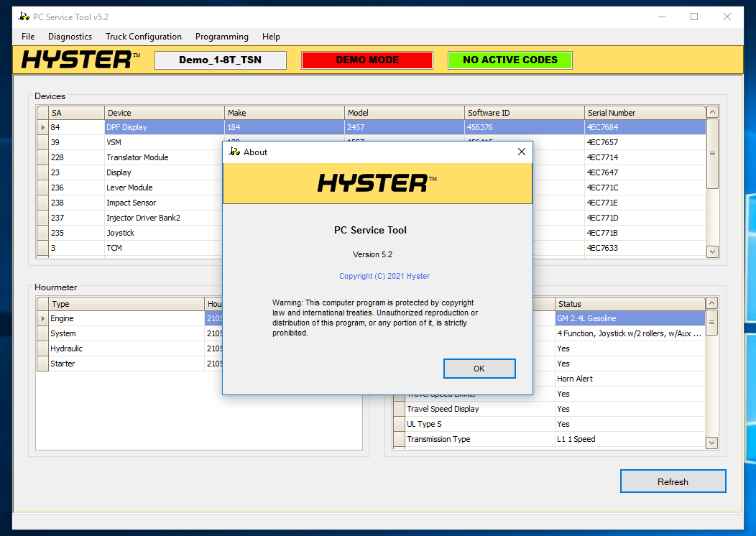The image size is (756, 536).
Task: Open the Diagnostics menu
Action: coord(70,37)
